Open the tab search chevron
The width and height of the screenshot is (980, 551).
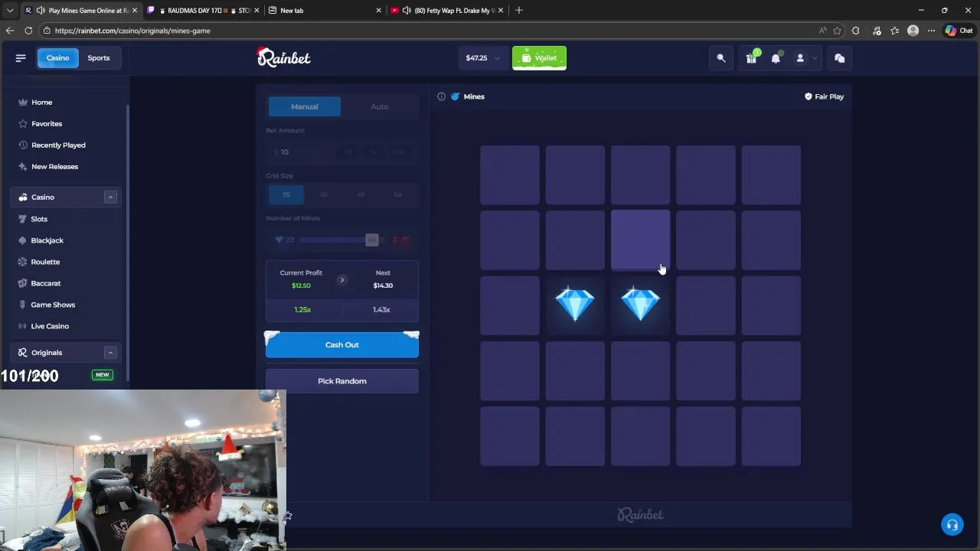pos(10,11)
